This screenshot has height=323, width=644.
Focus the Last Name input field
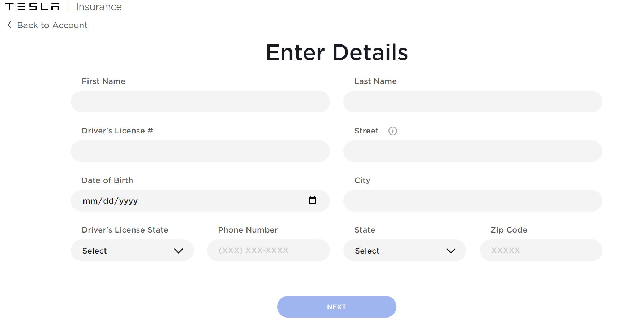point(473,102)
